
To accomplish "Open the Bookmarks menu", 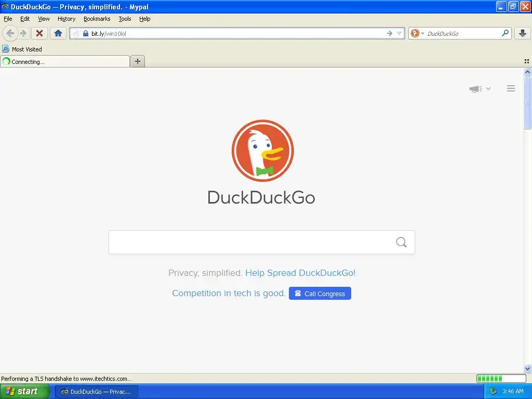I will pyautogui.click(x=97, y=19).
